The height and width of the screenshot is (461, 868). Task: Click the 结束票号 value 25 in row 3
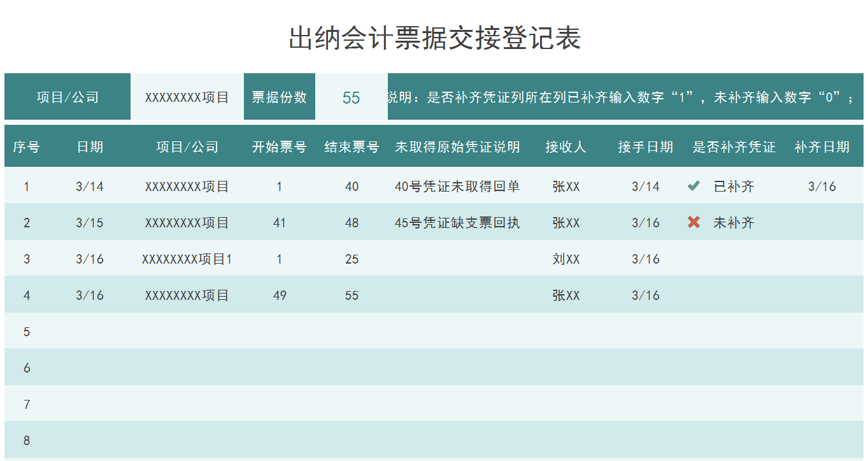point(351,259)
